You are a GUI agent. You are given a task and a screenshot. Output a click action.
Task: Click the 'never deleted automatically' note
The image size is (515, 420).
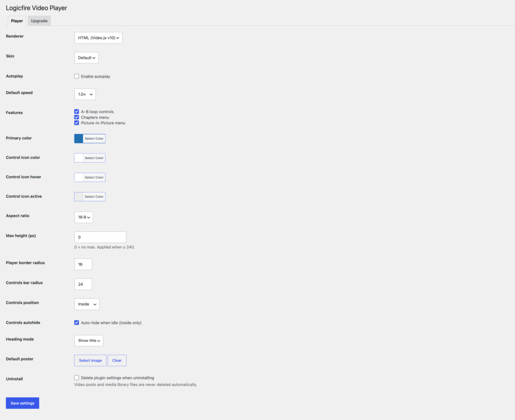click(x=136, y=384)
